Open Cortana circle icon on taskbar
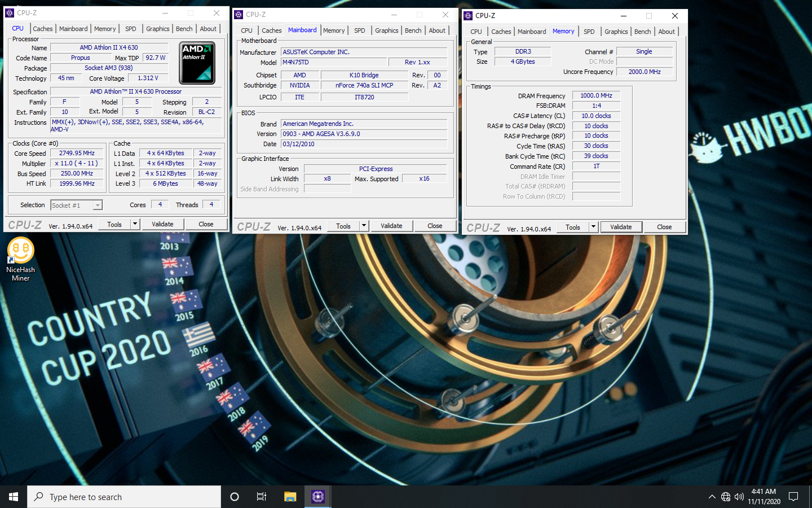812x508 pixels. click(235, 497)
